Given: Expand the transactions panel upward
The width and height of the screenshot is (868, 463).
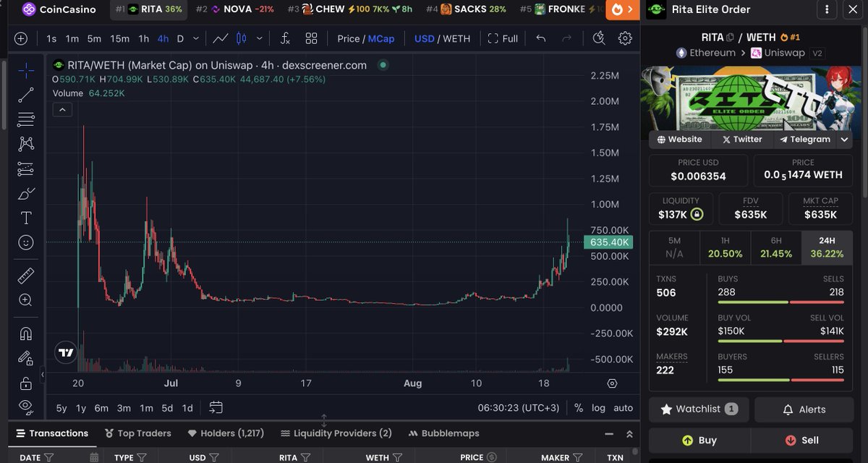Looking at the screenshot, I should [x=629, y=434].
